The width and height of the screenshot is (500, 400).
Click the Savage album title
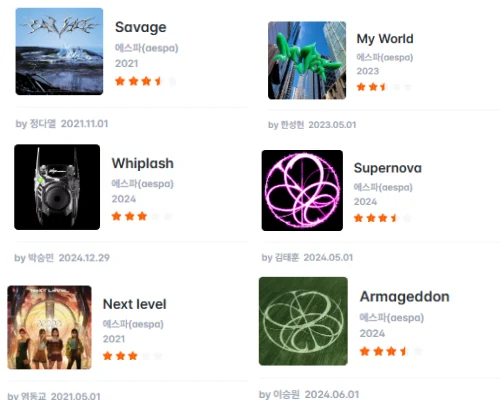pyautogui.click(x=141, y=27)
